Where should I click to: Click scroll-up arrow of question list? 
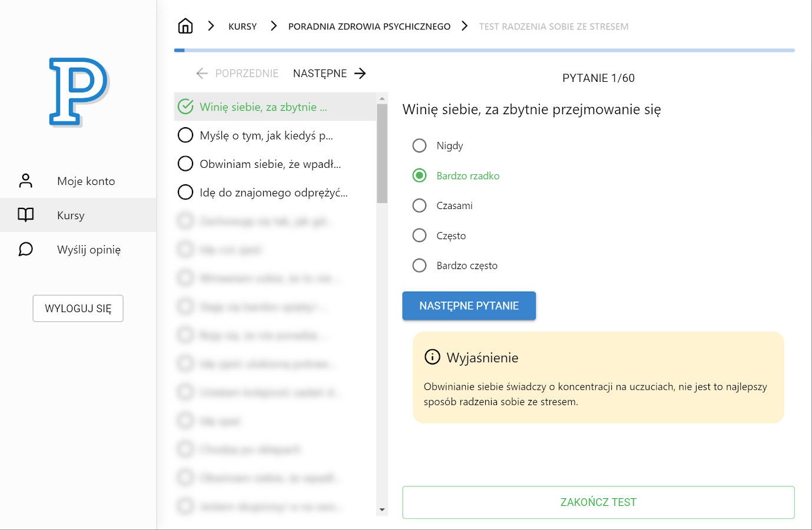tap(382, 99)
